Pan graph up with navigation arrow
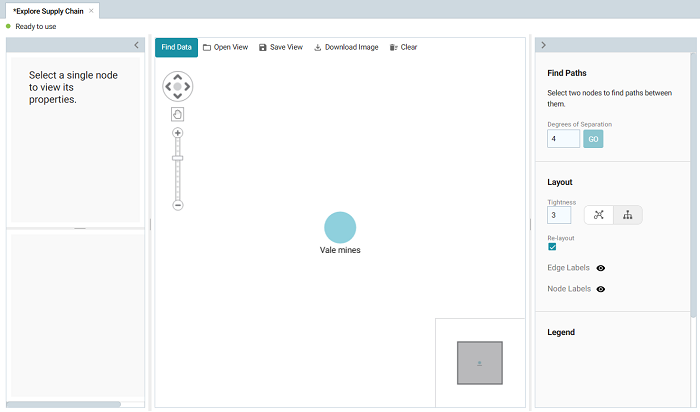This screenshot has width=700, height=412. click(178, 76)
